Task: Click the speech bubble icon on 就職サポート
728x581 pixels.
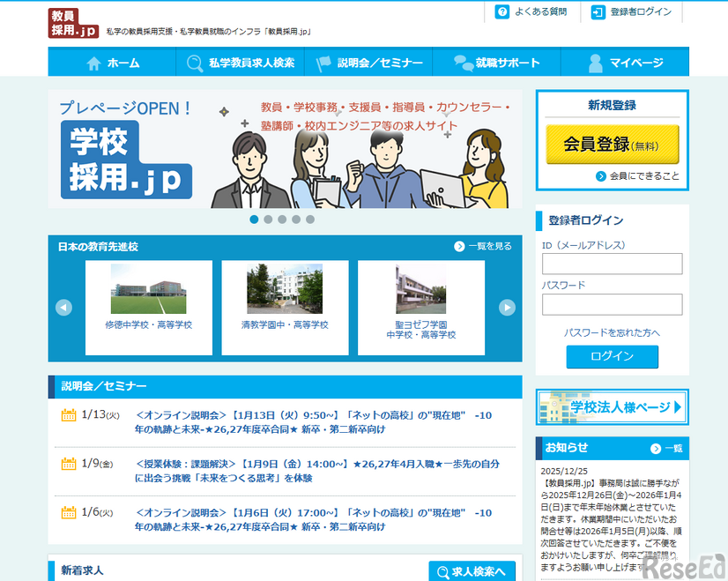Action: (x=462, y=62)
